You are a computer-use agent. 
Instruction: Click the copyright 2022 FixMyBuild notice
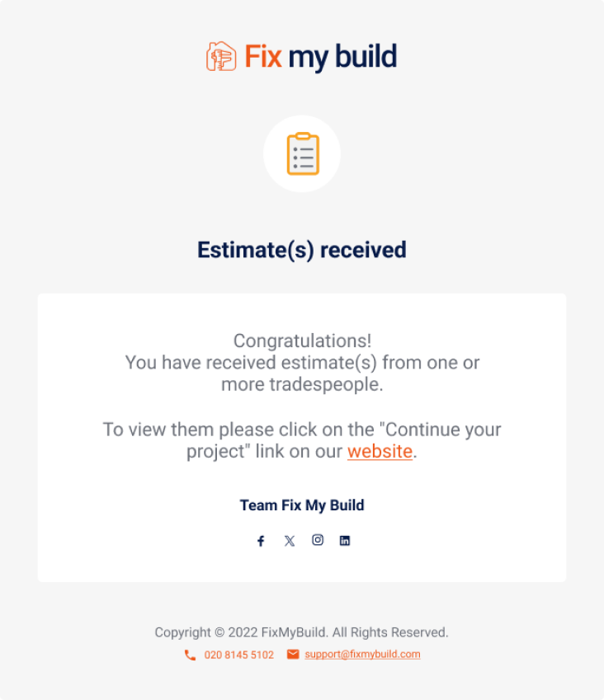(301, 632)
